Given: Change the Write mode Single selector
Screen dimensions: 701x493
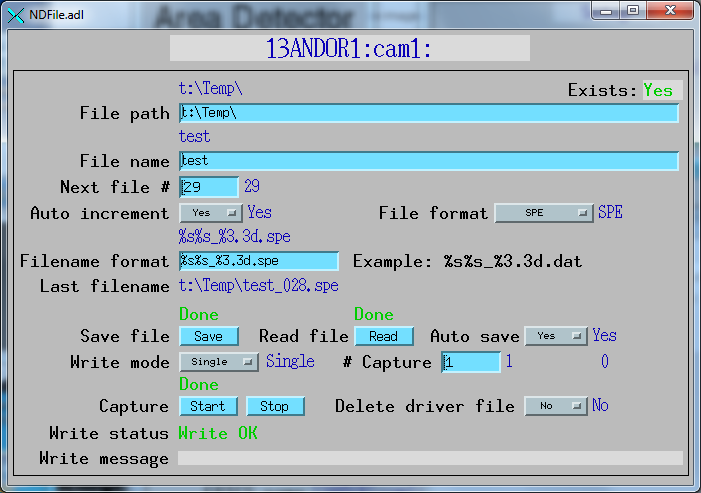Looking at the screenshot, I should tap(219, 362).
